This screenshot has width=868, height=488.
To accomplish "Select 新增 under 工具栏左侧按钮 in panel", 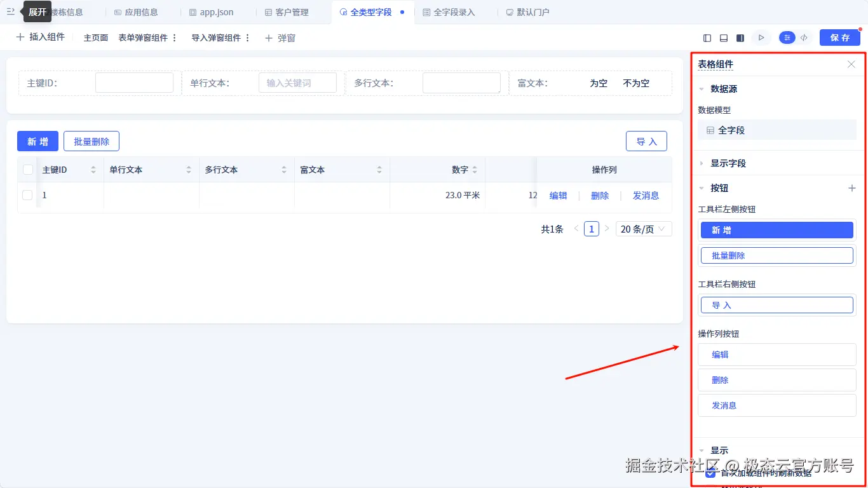I will pos(777,230).
